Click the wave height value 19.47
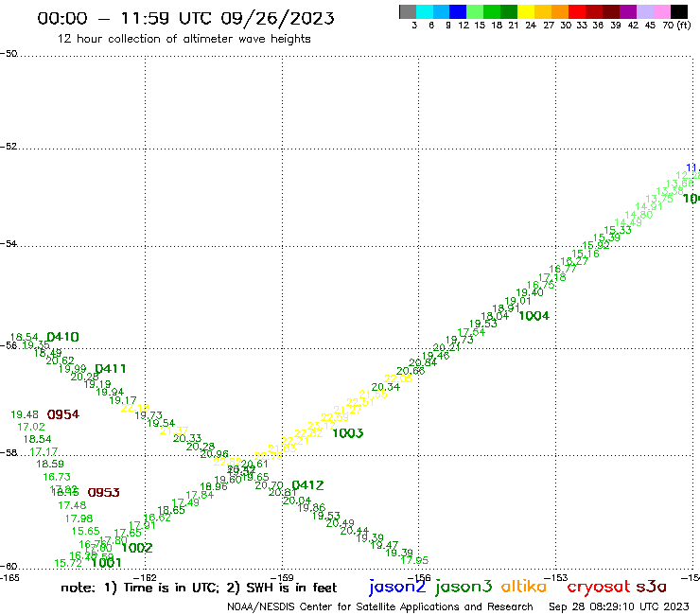This screenshot has width=700, height=615. pyautogui.click(x=384, y=544)
